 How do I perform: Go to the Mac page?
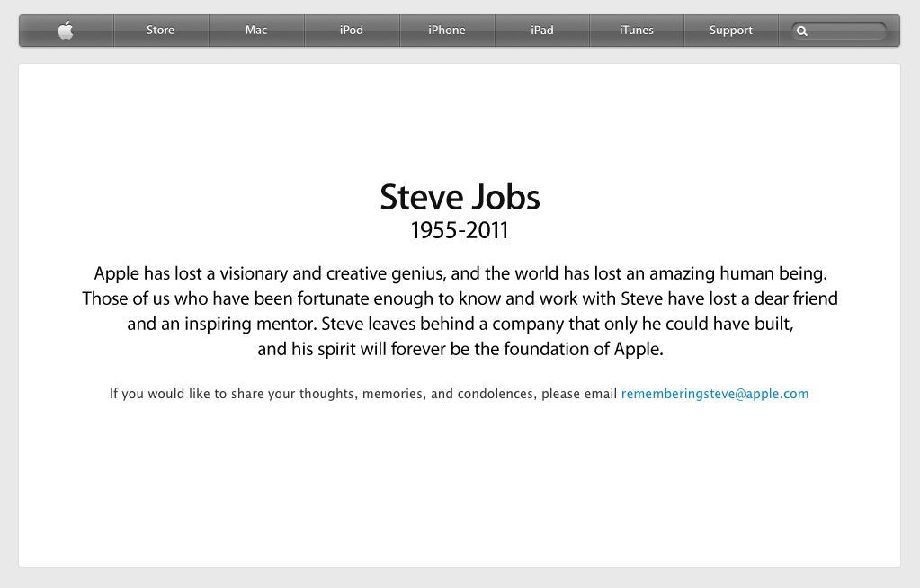pyautogui.click(x=256, y=30)
